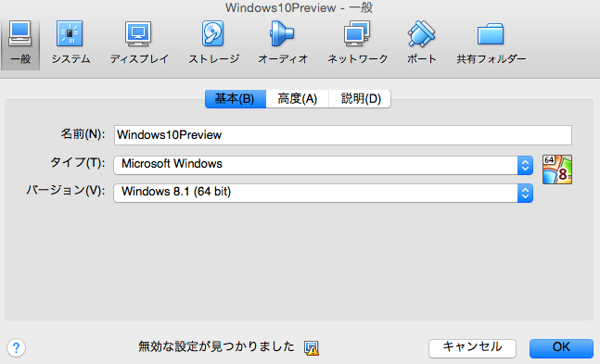600x364 pixels.
Task: Open the オーディオ (Audio) settings section
Action: (x=283, y=43)
